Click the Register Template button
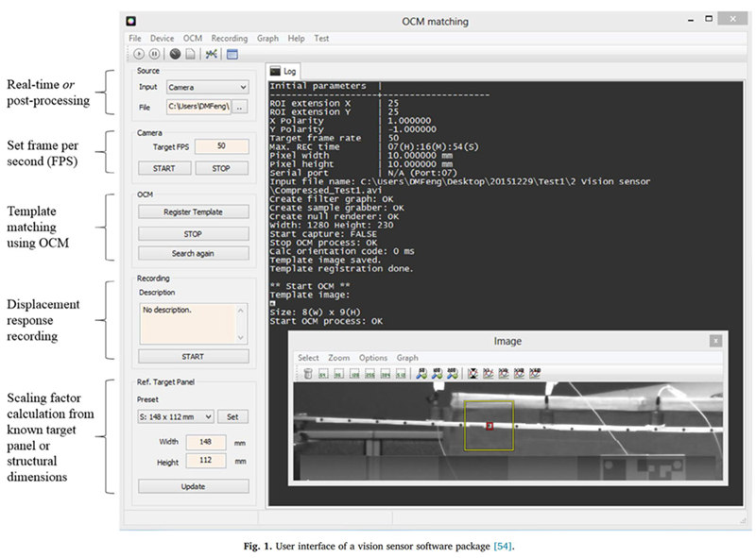Screen dimensions: 756x558 (194, 212)
